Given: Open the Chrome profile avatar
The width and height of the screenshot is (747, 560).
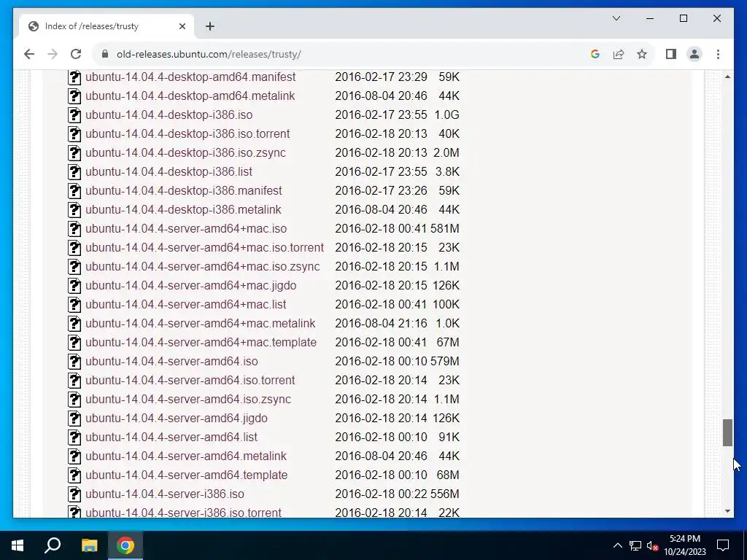Looking at the screenshot, I should (x=694, y=54).
